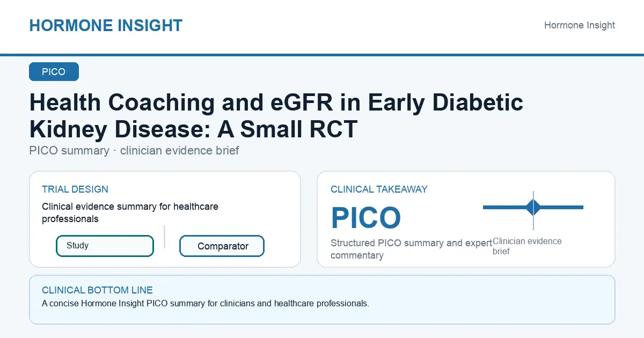Click the CLINICAL BOTTOM LINE heading
644x338 pixels.
(97, 290)
